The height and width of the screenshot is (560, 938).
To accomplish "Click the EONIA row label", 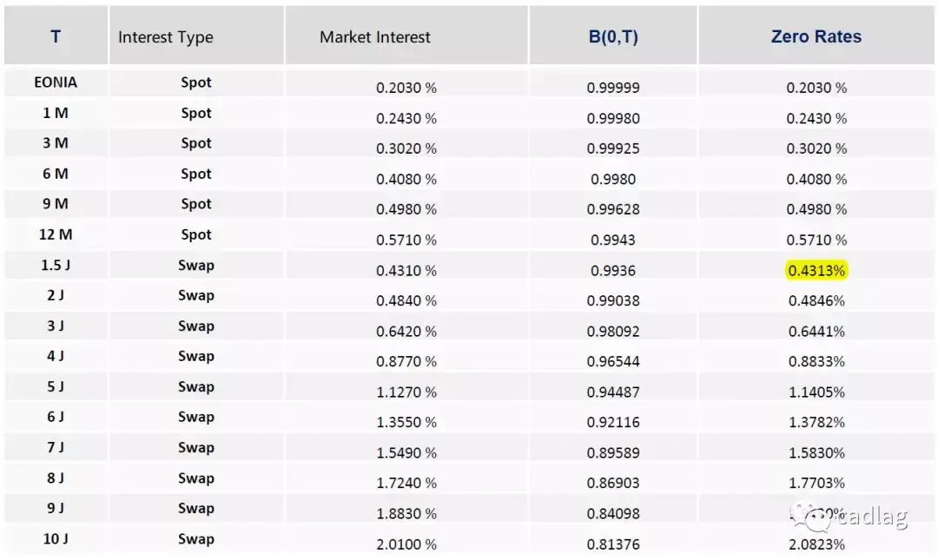I will (56, 82).
